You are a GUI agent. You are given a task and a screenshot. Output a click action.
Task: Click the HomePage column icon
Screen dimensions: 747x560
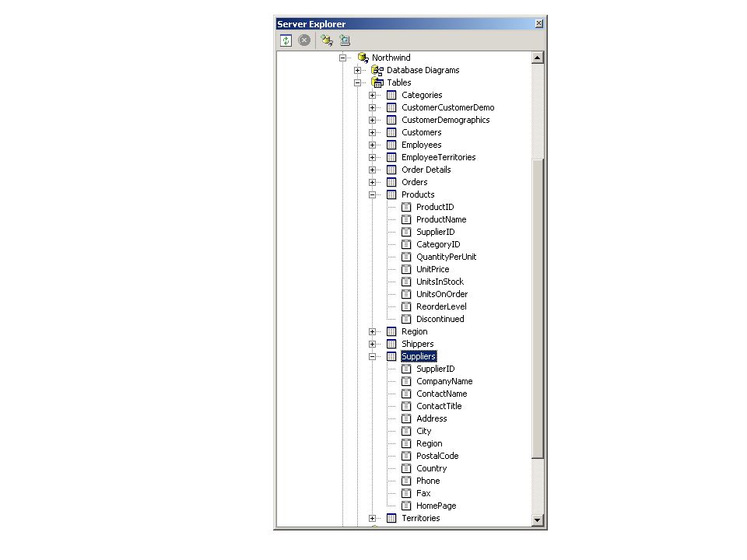tap(406, 506)
